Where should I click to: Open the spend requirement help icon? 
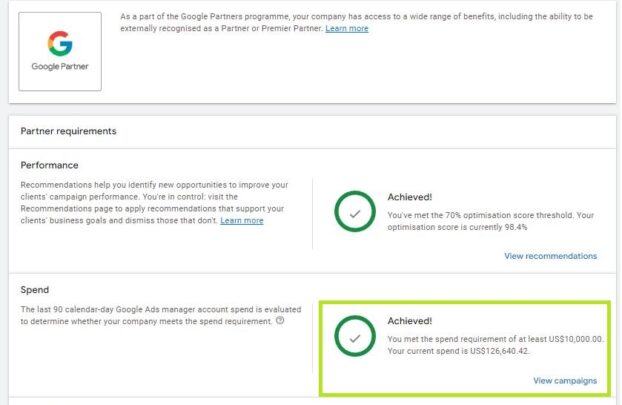(x=280, y=321)
